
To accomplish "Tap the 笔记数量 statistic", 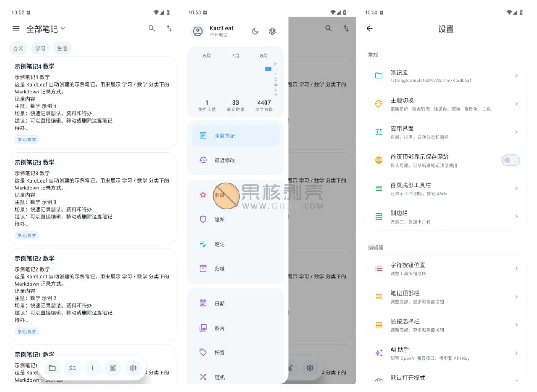I will [236, 105].
